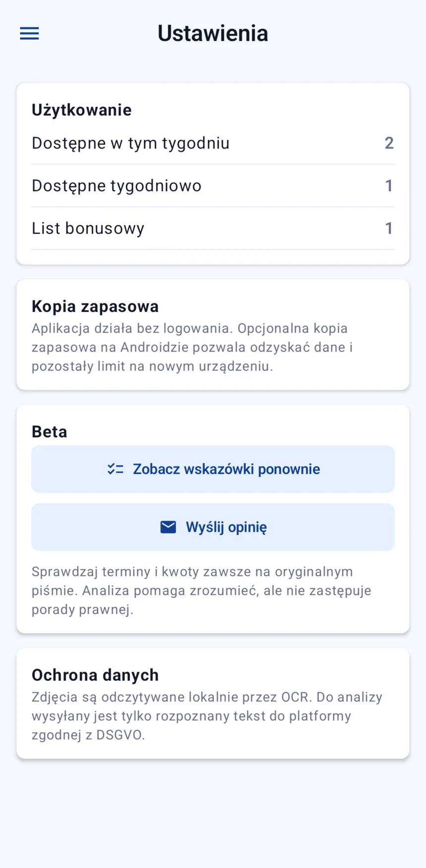The height and width of the screenshot is (868, 426).
Task: Tap the Ustawienia page title
Action: [x=213, y=33]
